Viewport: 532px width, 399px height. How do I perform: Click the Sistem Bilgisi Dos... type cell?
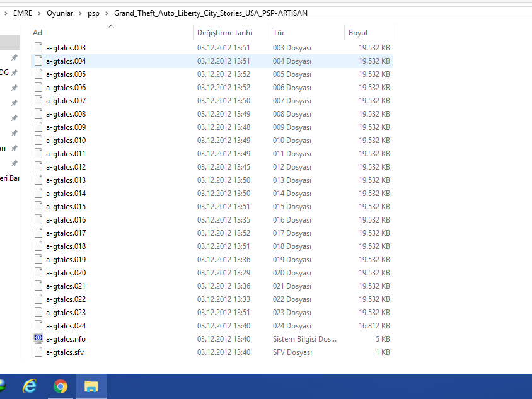coord(304,339)
